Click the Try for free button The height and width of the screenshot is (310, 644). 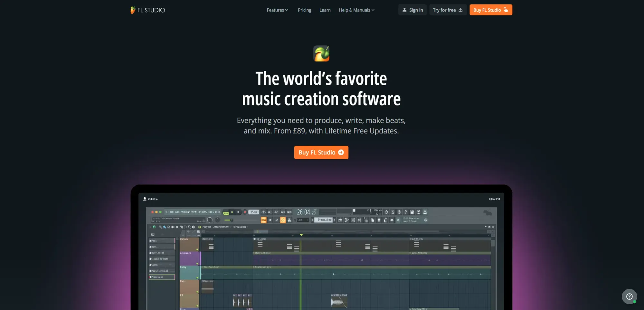(448, 10)
